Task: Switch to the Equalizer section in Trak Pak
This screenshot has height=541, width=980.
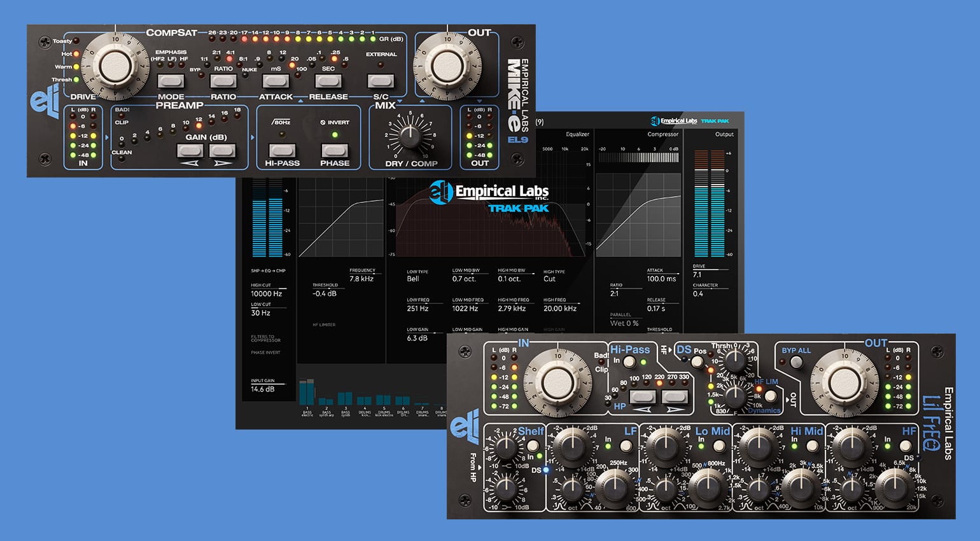Action: click(577, 134)
